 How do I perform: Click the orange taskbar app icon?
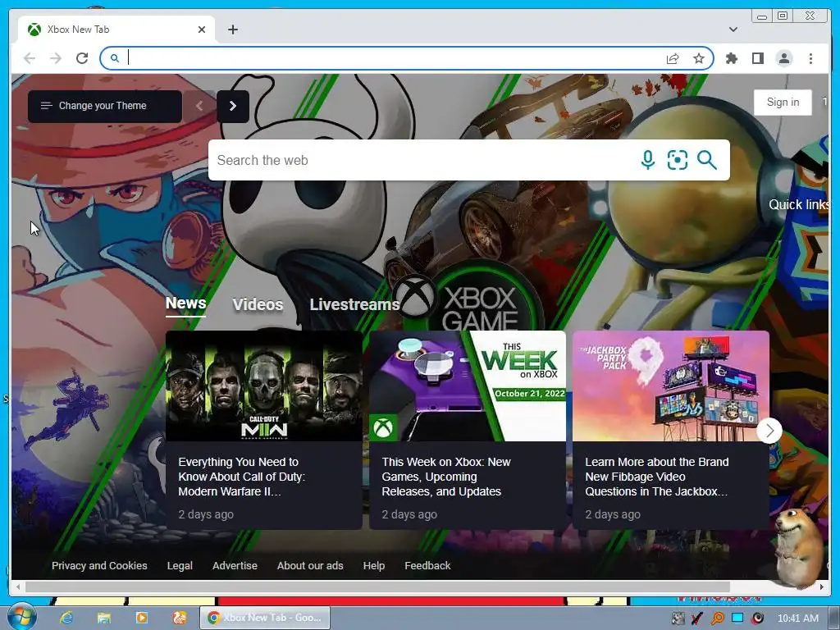pyautogui.click(x=180, y=618)
